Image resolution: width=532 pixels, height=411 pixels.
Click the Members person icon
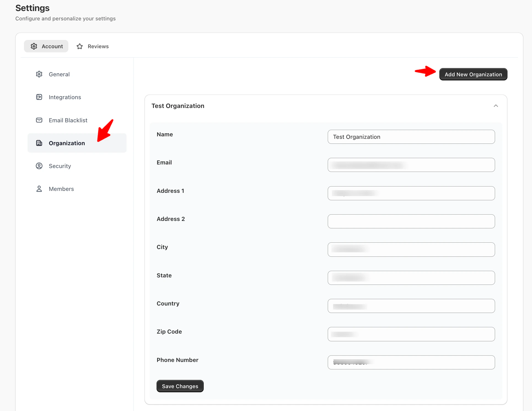(x=39, y=189)
